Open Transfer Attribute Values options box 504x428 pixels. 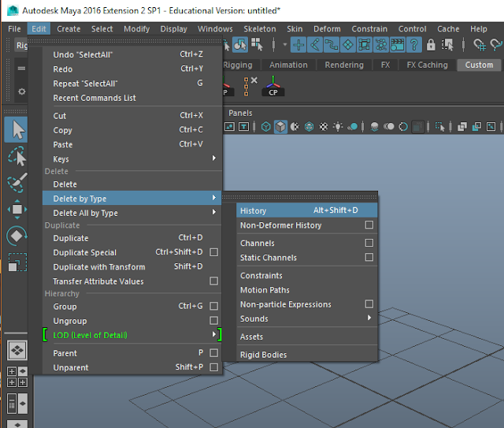213,281
